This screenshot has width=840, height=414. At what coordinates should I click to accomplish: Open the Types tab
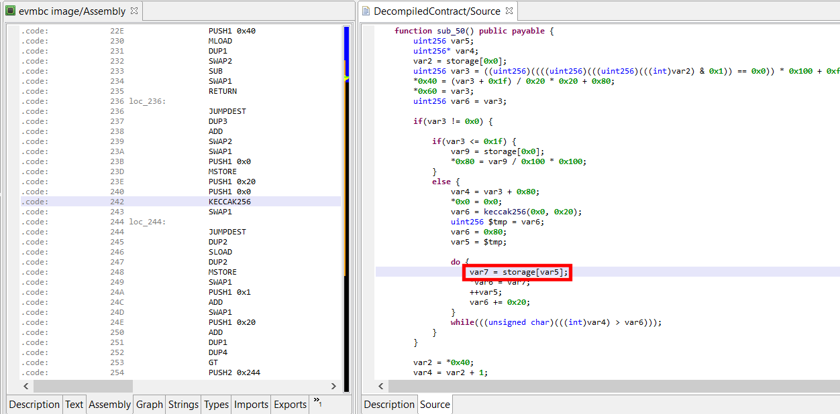pyautogui.click(x=216, y=404)
